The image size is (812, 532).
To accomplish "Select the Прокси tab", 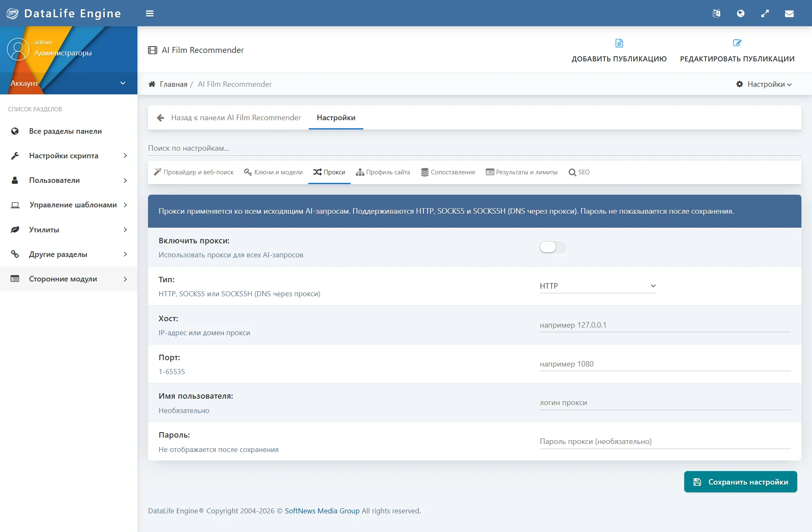I will [x=329, y=172].
